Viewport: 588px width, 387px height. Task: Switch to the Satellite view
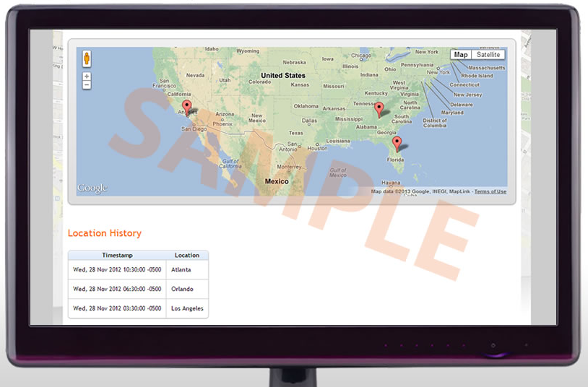coord(488,55)
